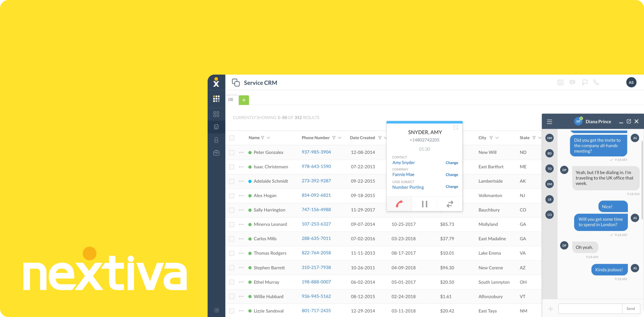The width and height of the screenshot is (644, 317).
Task: Open the chat hamburger menu icon
Action: [x=550, y=122]
